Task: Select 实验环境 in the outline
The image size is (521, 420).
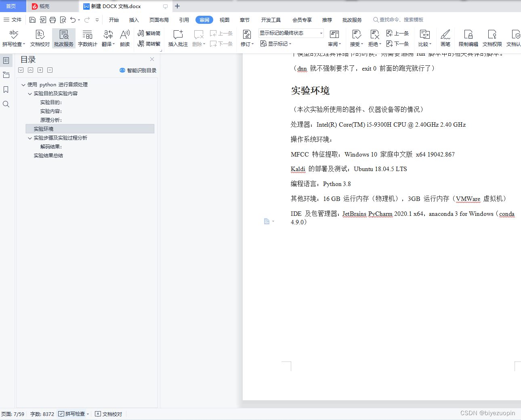Action: pos(90,129)
